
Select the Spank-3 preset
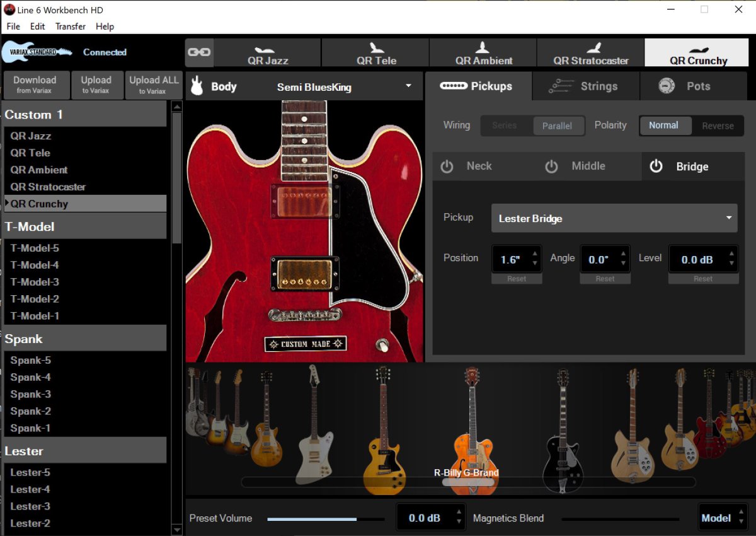85,394
